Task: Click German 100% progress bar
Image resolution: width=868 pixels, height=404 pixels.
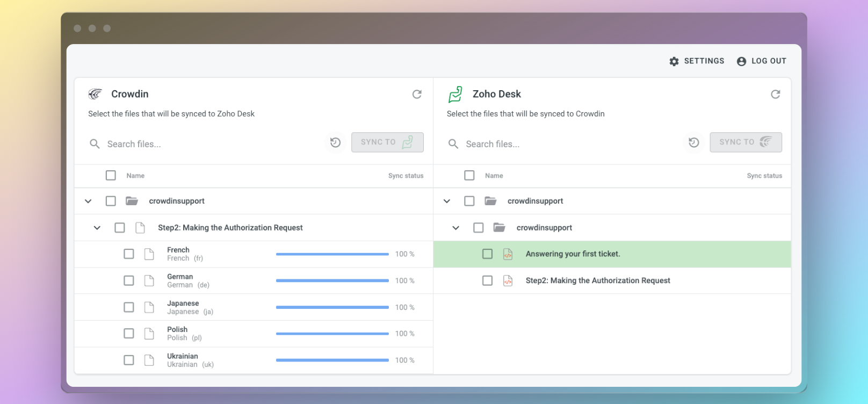Action: pyautogui.click(x=332, y=280)
